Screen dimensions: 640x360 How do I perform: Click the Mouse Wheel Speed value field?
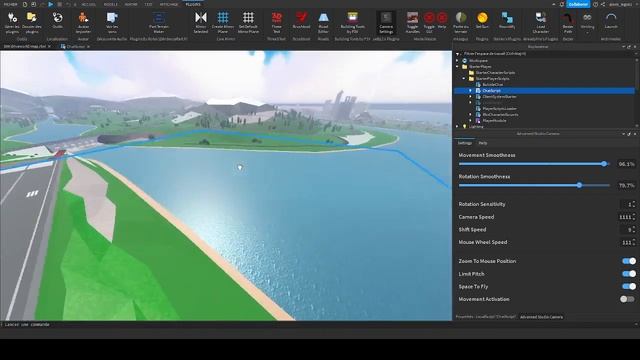coord(627,242)
